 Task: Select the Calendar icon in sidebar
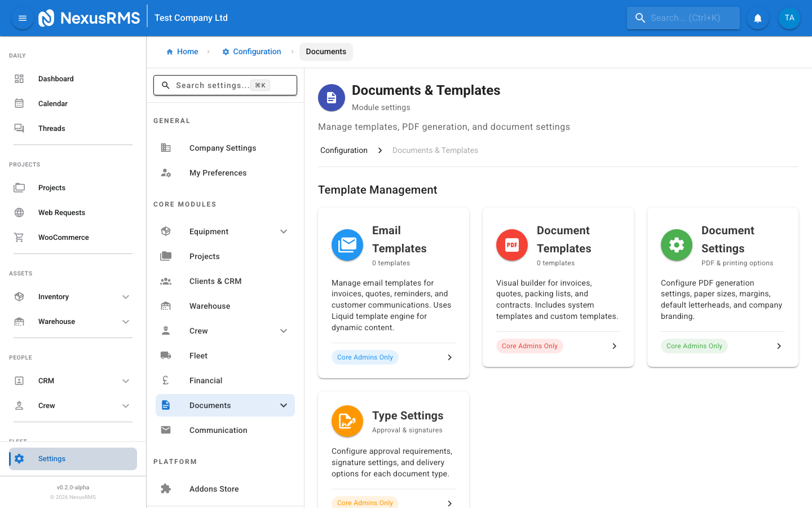tap(19, 103)
